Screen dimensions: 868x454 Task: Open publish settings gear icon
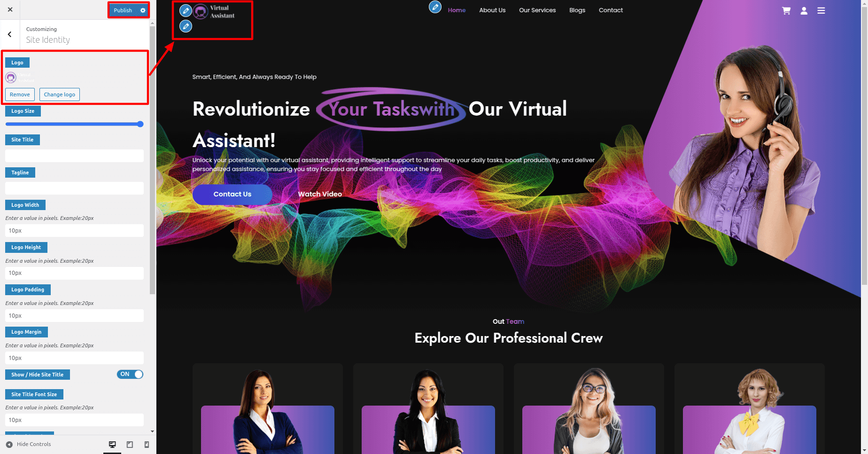(x=143, y=10)
